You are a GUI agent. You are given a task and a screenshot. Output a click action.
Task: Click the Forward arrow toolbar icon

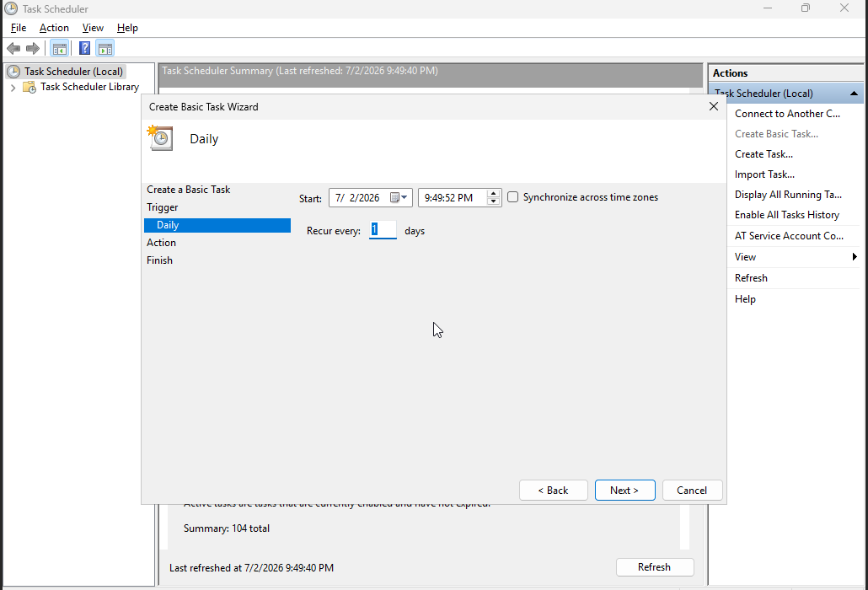point(33,49)
